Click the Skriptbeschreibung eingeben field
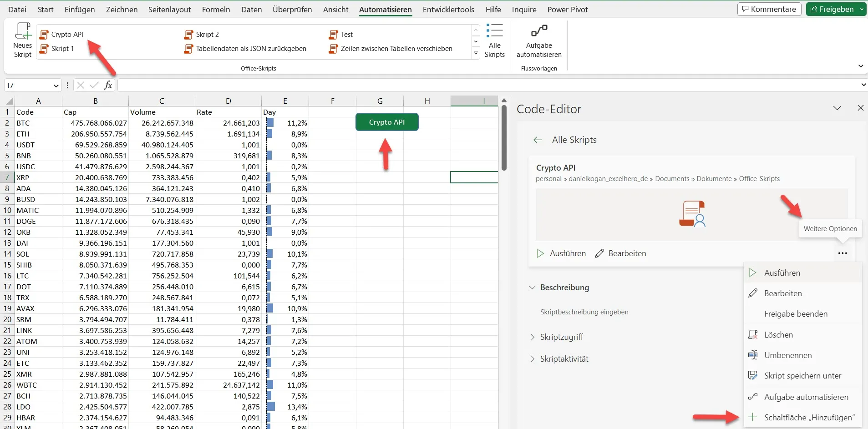 tap(584, 312)
